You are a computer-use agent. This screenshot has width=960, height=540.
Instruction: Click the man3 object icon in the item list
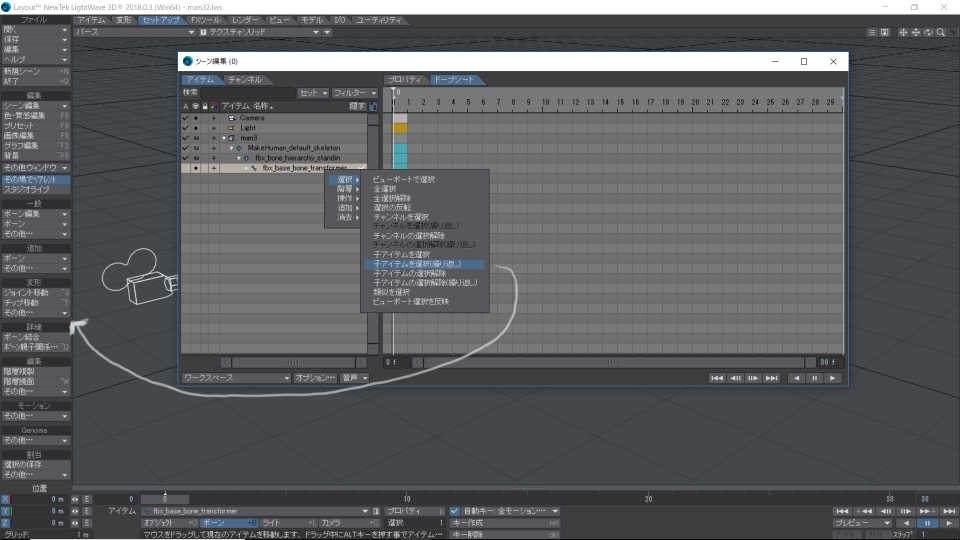231,138
